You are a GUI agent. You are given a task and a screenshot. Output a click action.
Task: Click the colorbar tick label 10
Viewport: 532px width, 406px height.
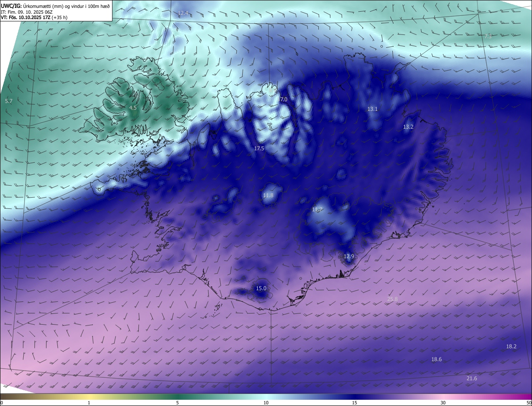click(x=266, y=403)
